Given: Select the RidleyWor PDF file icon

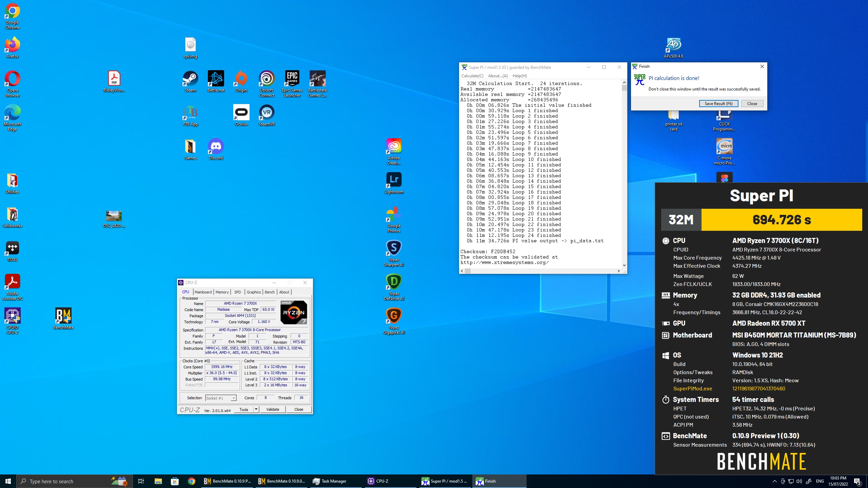Looking at the screenshot, I should (114, 81).
